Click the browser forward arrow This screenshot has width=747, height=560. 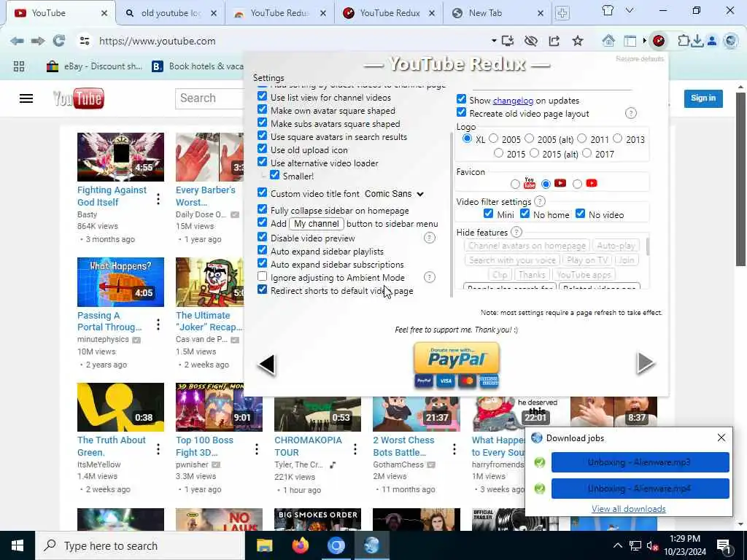(x=38, y=41)
